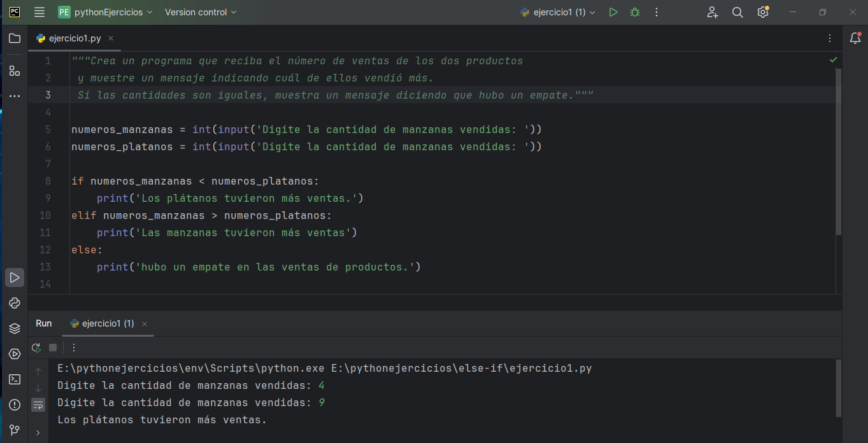Select the ejercicio1.py editor tab

point(75,38)
